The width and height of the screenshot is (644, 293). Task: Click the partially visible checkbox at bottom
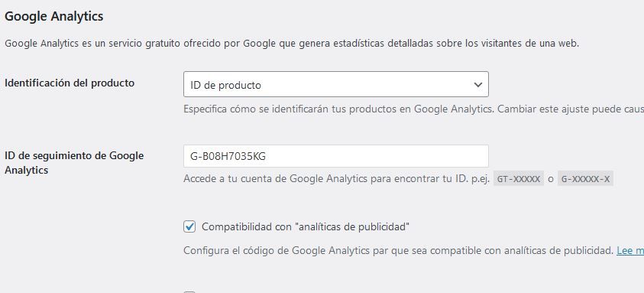(189, 291)
